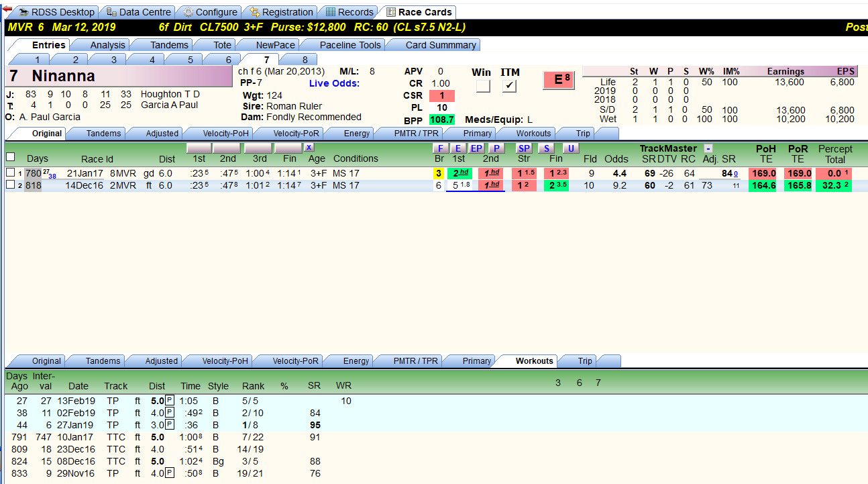Click the Percept Total value 32.3
The height and width of the screenshot is (484, 868).
834,185
